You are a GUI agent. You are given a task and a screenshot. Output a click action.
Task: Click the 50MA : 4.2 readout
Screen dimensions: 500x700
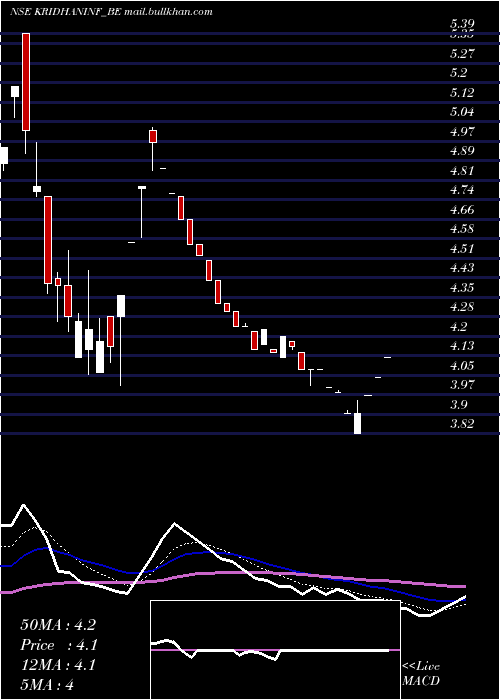[x=58, y=625]
